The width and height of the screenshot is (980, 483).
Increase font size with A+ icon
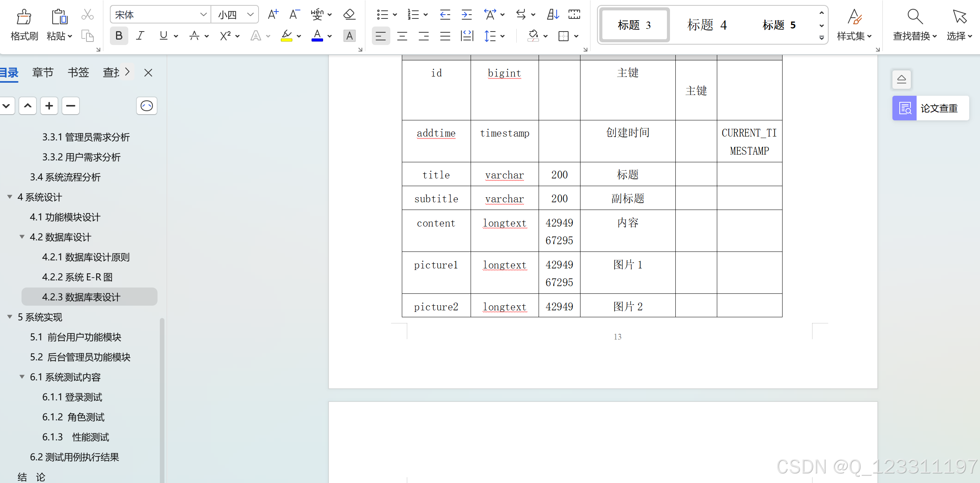click(273, 15)
